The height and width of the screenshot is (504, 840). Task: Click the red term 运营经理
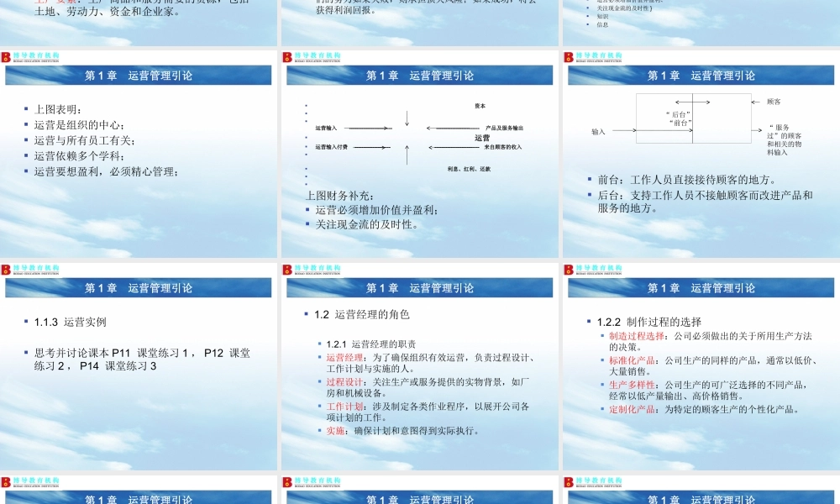pos(344,358)
